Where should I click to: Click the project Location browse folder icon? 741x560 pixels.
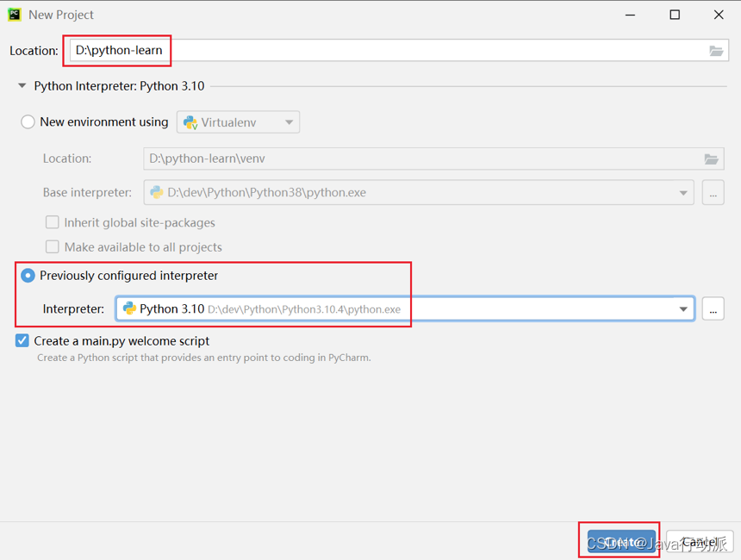point(716,51)
